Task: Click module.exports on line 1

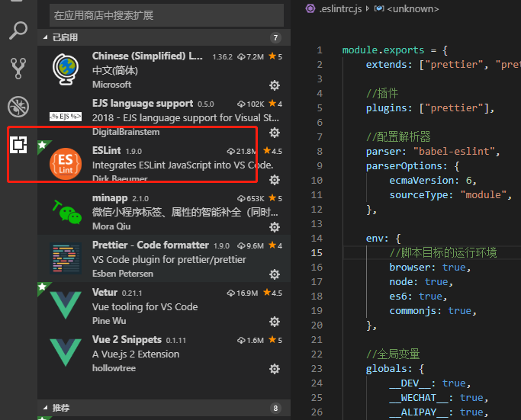Action: point(384,50)
